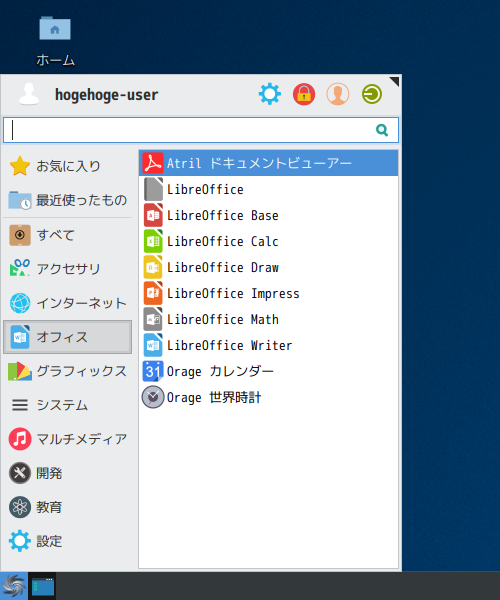The height and width of the screenshot is (600, 500).
Task: Click the menu search input field
Action: (201, 130)
